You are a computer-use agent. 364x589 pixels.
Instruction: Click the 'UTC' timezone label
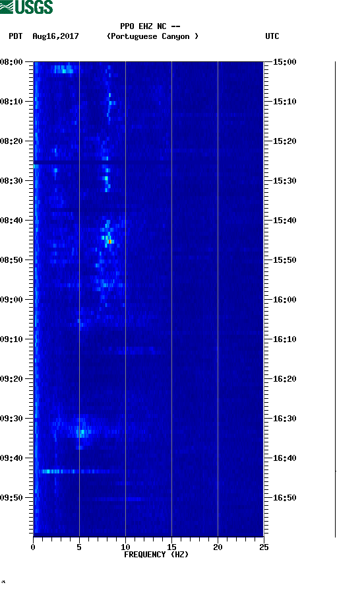(272, 36)
